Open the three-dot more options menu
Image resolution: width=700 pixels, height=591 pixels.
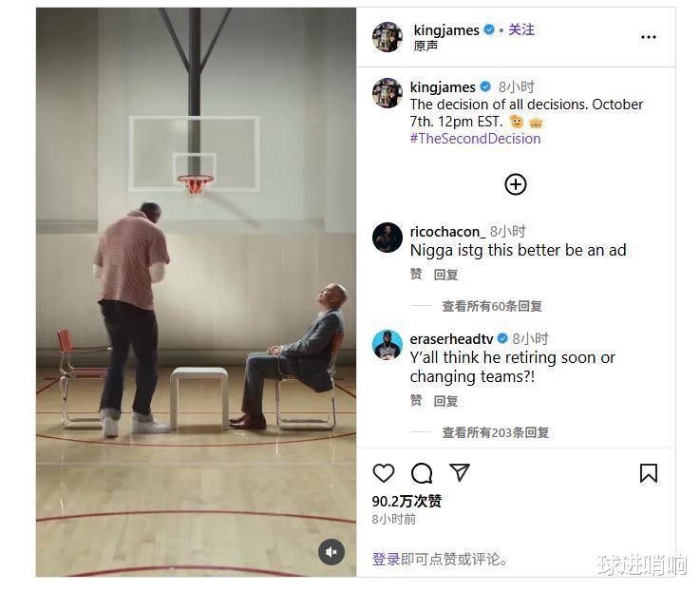(648, 37)
